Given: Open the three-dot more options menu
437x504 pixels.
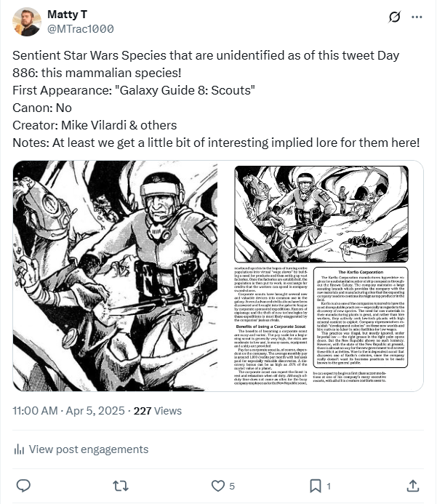Looking at the screenshot, I should pos(417,17).
